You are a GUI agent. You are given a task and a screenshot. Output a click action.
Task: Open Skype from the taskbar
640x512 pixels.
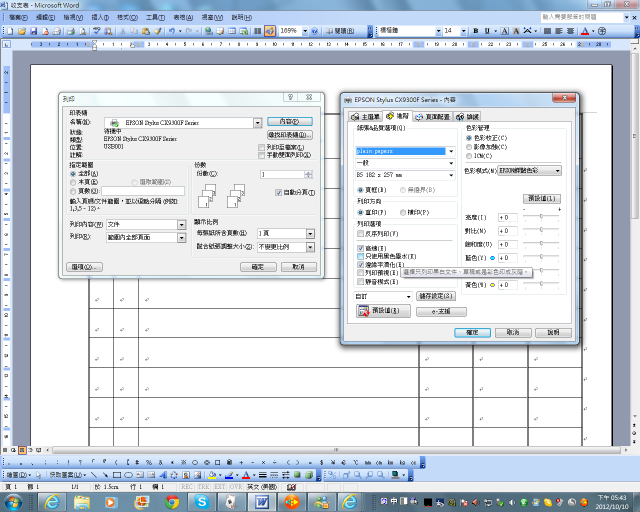[202, 502]
